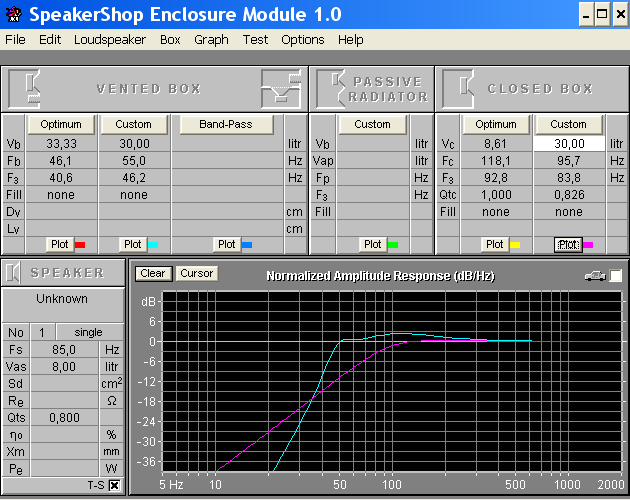Toggle the car response checkbox above graph
The image size is (630, 500).
coord(616,276)
